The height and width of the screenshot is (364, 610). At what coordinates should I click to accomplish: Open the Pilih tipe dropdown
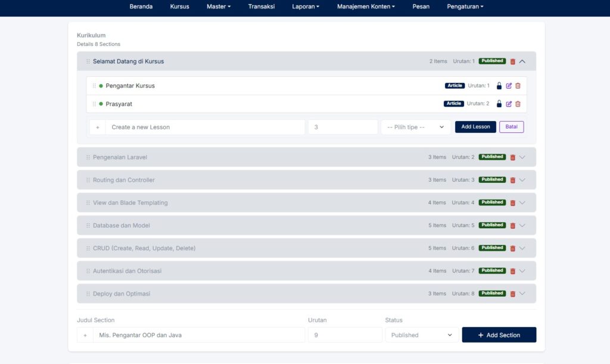[x=415, y=127]
